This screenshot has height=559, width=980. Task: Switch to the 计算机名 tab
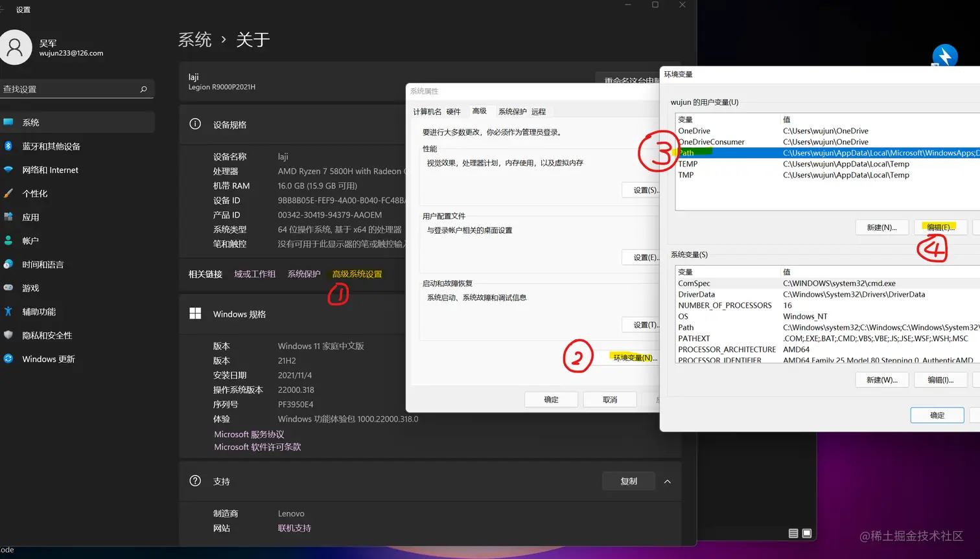point(427,111)
